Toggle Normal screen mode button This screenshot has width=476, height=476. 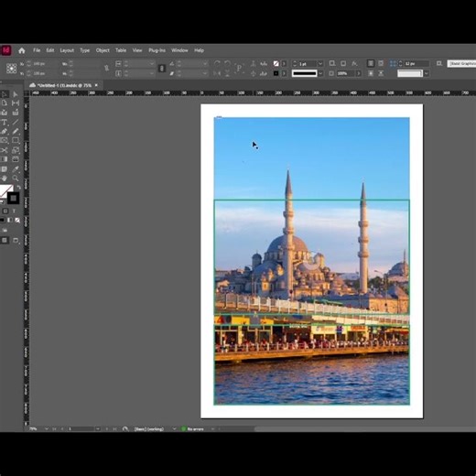[5, 241]
